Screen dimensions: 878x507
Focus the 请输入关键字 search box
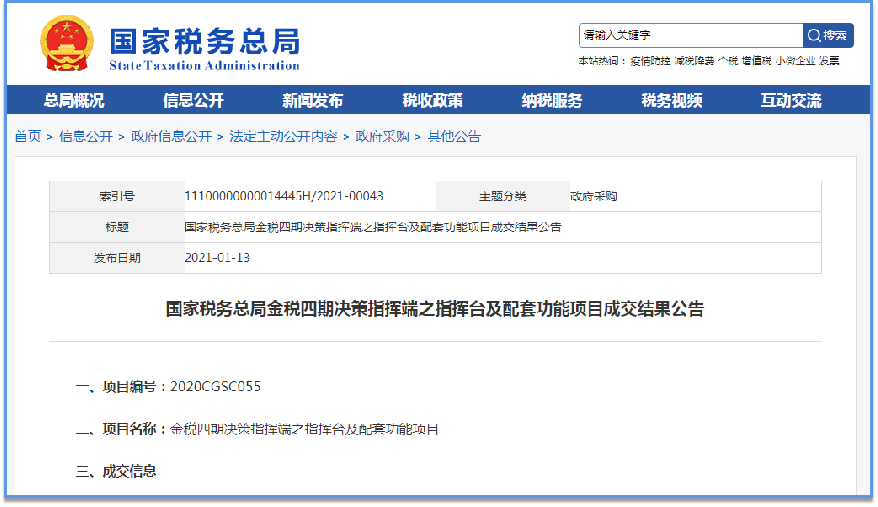point(690,35)
